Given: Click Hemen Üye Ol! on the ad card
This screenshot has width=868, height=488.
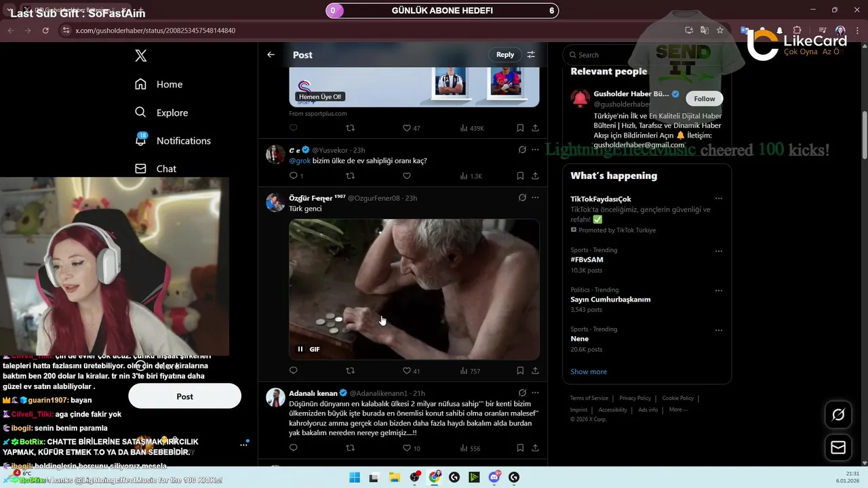Looking at the screenshot, I should click(321, 97).
